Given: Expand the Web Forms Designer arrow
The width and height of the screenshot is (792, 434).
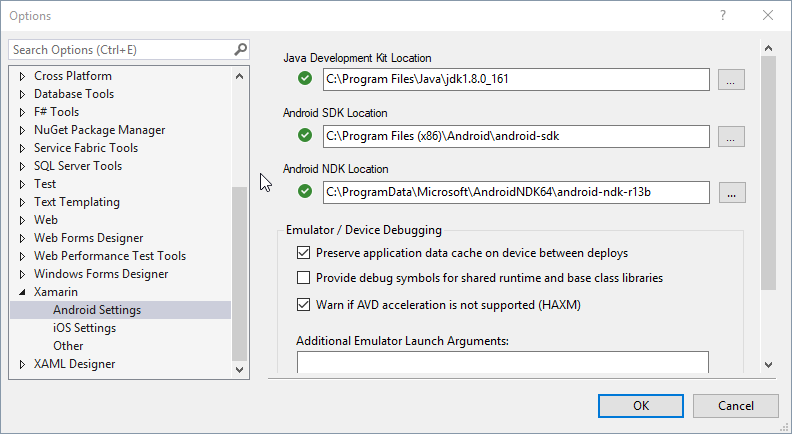Looking at the screenshot, I should point(22,238).
